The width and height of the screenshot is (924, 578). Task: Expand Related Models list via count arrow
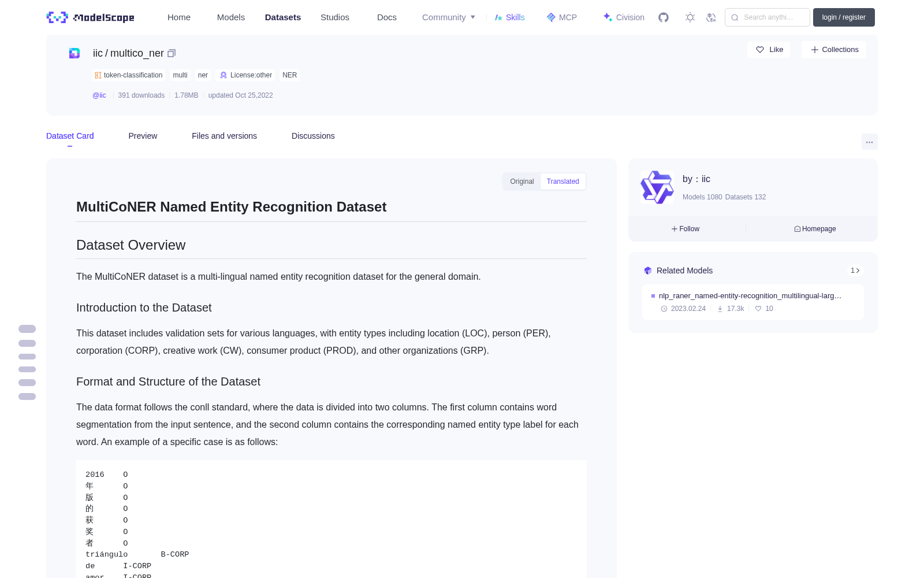(x=855, y=271)
